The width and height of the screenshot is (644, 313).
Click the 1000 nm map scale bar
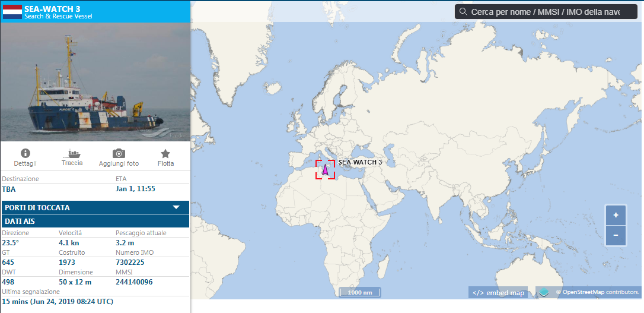360,292
